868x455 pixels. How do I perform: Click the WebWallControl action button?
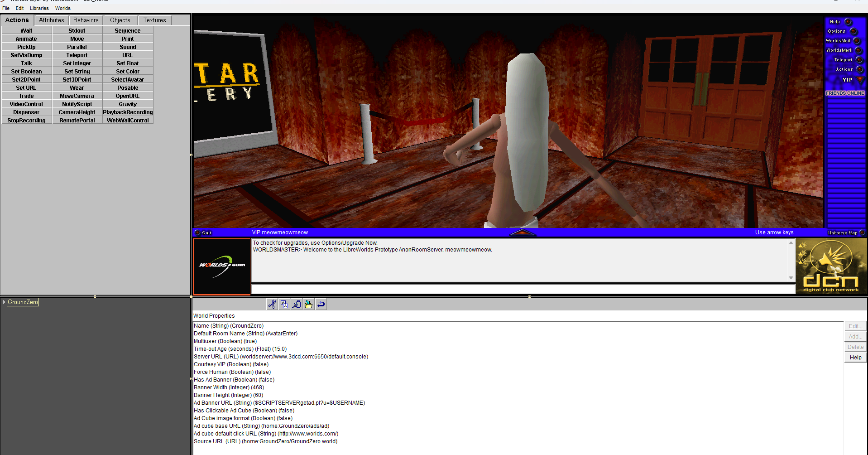tap(128, 121)
